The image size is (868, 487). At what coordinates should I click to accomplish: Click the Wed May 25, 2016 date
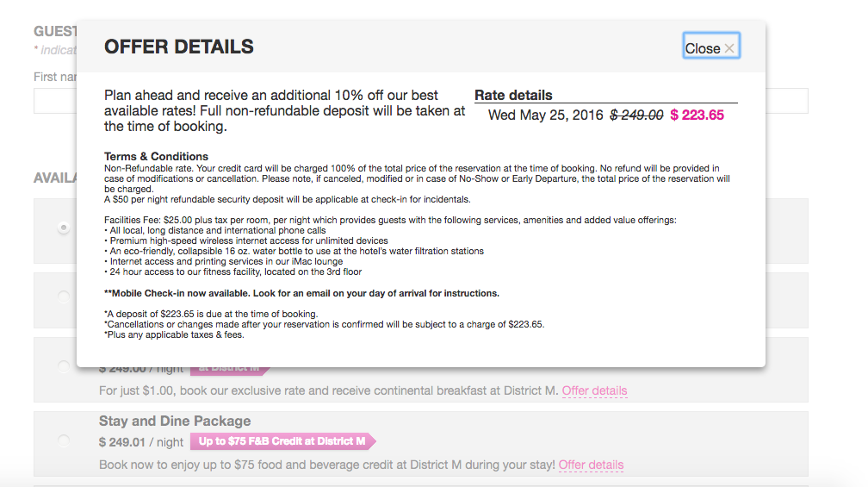545,116
